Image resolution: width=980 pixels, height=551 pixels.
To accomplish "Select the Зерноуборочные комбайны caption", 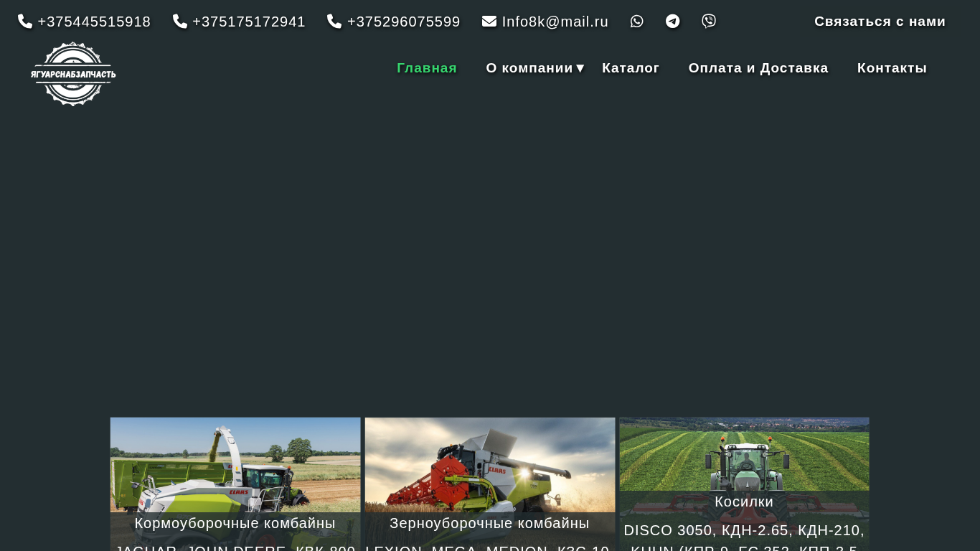I will coord(490,523).
